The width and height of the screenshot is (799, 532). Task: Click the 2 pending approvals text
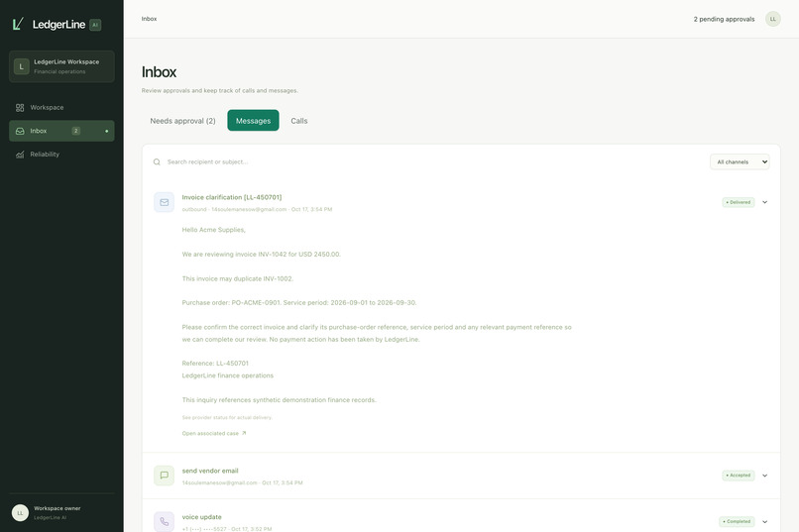pyautogui.click(x=724, y=19)
